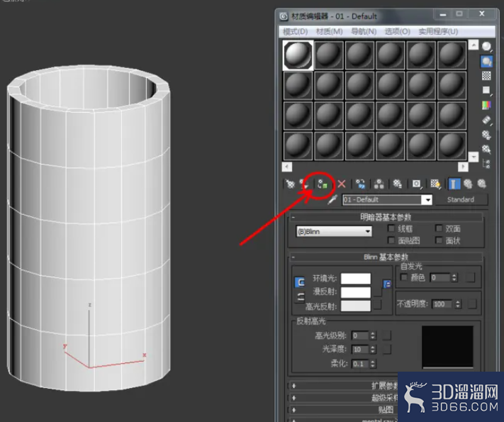
Task: Enable 面状 faceted checkbox
Action: pyautogui.click(x=438, y=240)
